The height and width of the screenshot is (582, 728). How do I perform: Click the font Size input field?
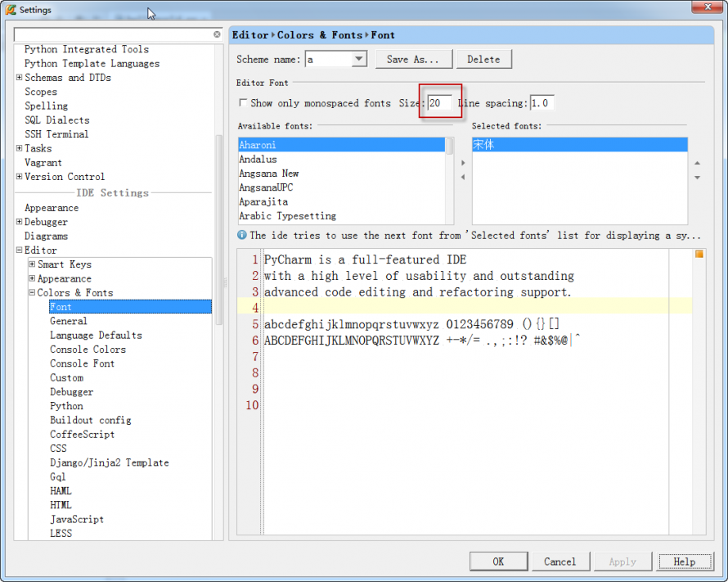pyautogui.click(x=439, y=102)
